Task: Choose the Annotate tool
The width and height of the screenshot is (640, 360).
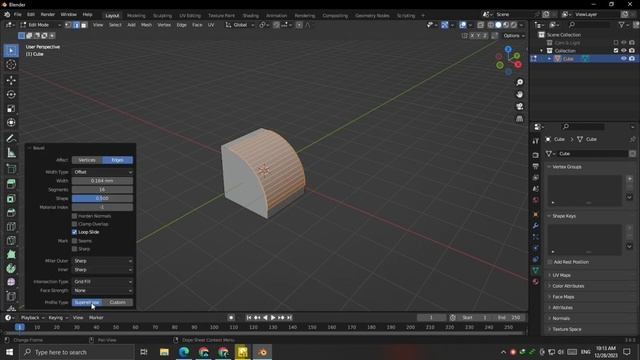Action: 11,139
